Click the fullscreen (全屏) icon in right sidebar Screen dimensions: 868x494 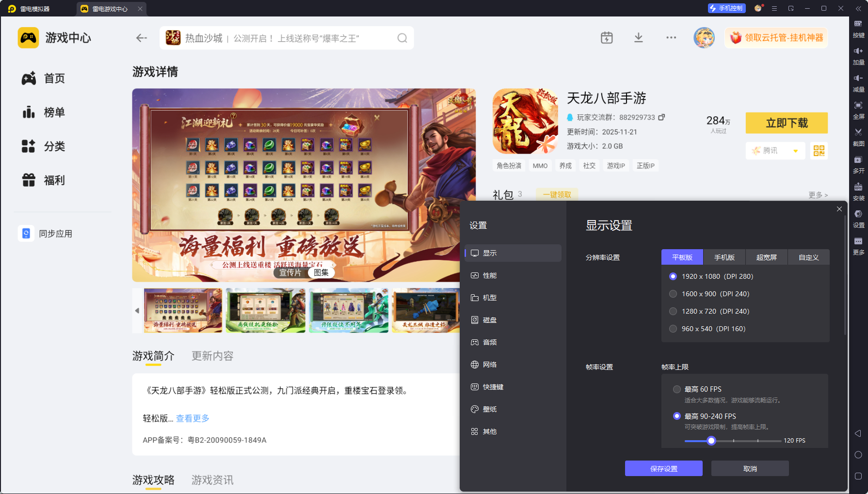coord(858,110)
